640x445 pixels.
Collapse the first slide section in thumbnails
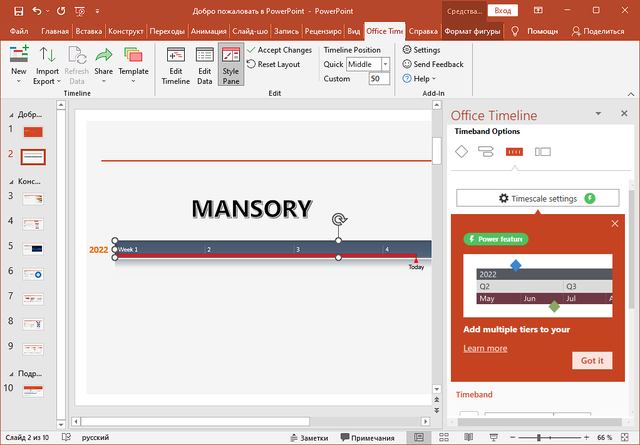tap(10, 115)
